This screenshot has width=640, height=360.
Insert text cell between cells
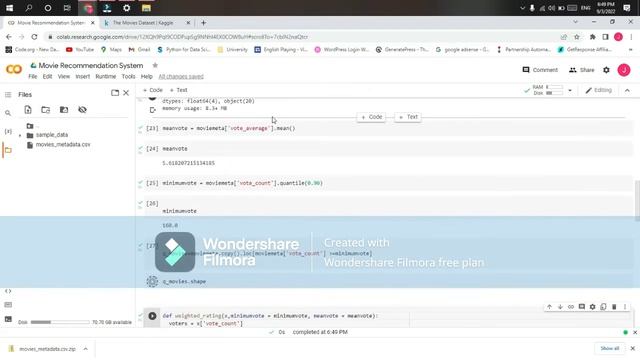point(408,117)
